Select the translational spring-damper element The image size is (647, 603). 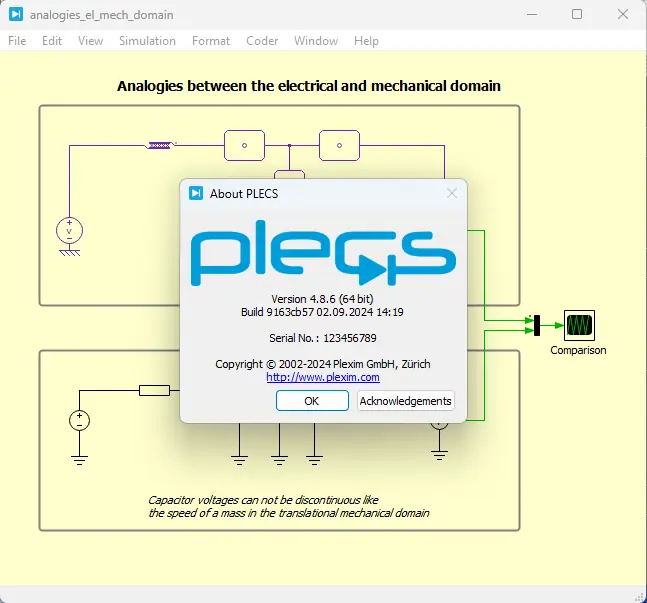[x=161, y=145]
